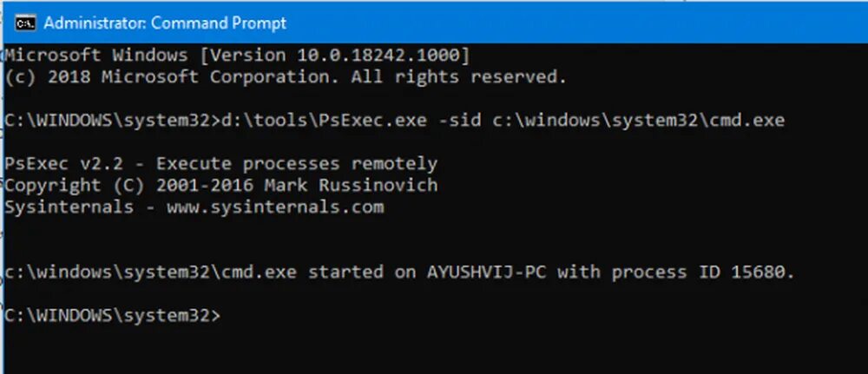The height and width of the screenshot is (374, 868).
Task: Click the www.sysinternals.com address text
Action: tap(275, 207)
